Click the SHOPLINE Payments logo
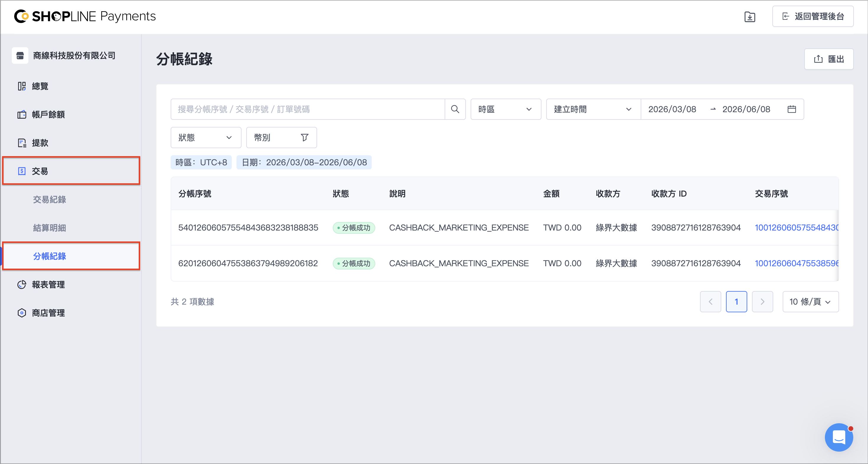The width and height of the screenshot is (868, 464). click(85, 16)
